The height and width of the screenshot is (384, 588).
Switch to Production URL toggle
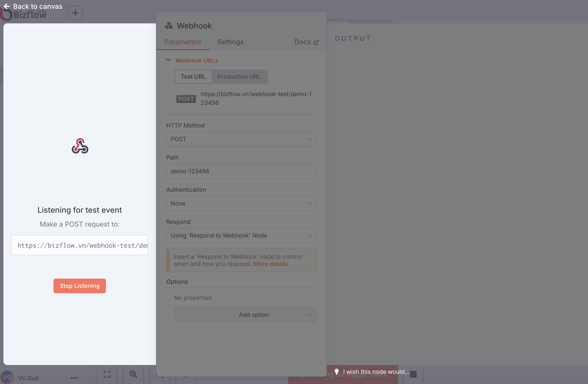point(239,77)
